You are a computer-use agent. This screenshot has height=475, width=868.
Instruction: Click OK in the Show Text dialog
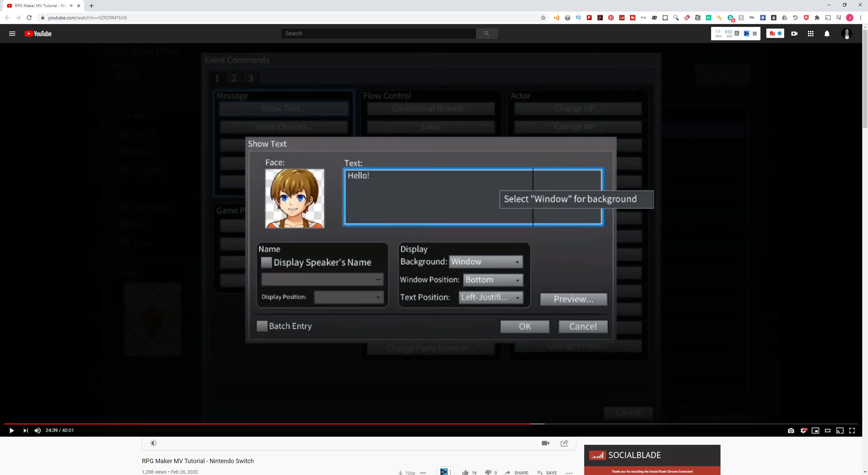(x=525, y=327)
